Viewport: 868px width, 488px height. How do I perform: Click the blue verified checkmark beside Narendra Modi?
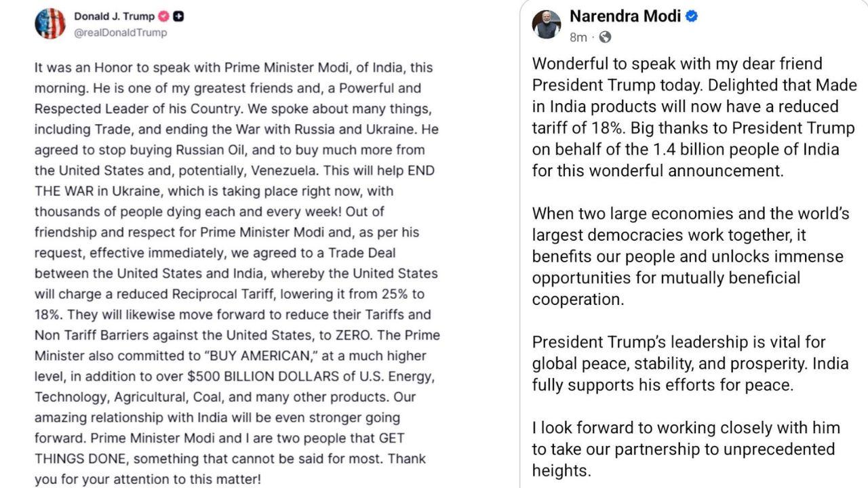[x=692, y=16]
